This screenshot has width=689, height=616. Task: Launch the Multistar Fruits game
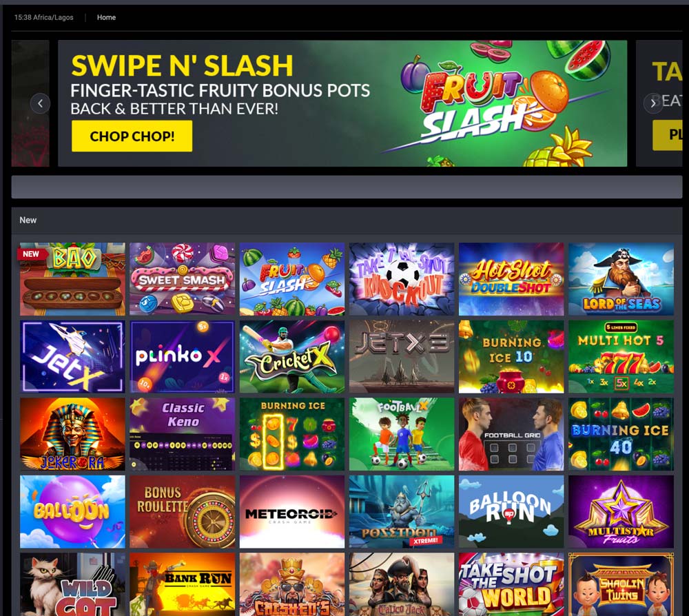click(x=621, y=511)
